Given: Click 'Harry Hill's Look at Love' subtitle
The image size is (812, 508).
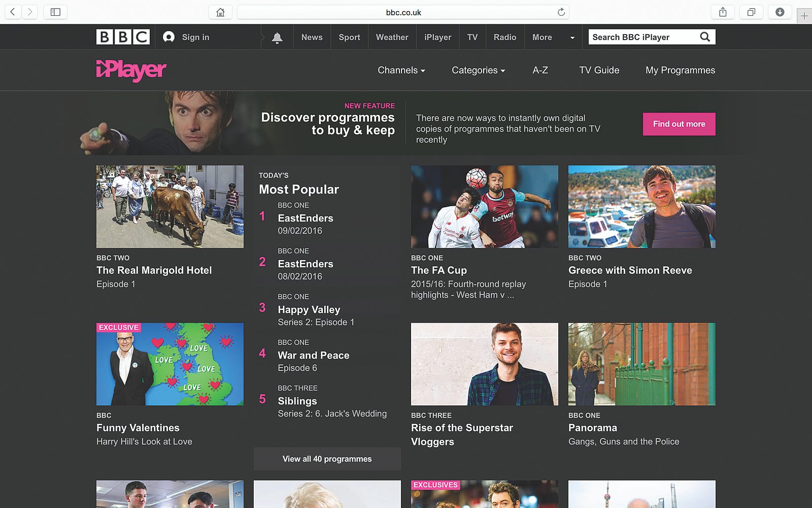Looking at the screenshot, I should tap(144, 441).
